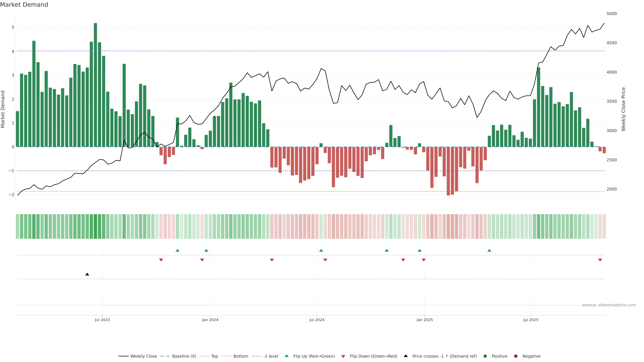Click the Market Demand chart title
This screenshot has height=362, width=644.
click(x=24, y=5)
